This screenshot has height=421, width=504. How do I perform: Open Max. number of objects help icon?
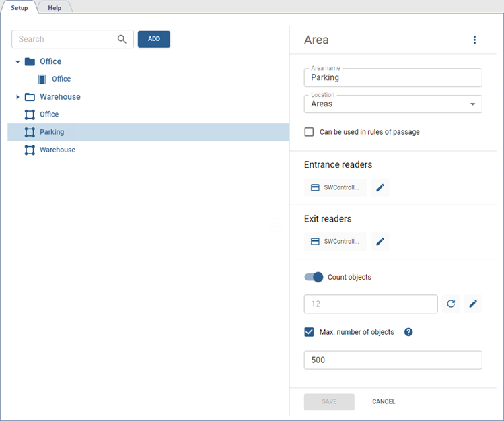(x=408, y=332)
